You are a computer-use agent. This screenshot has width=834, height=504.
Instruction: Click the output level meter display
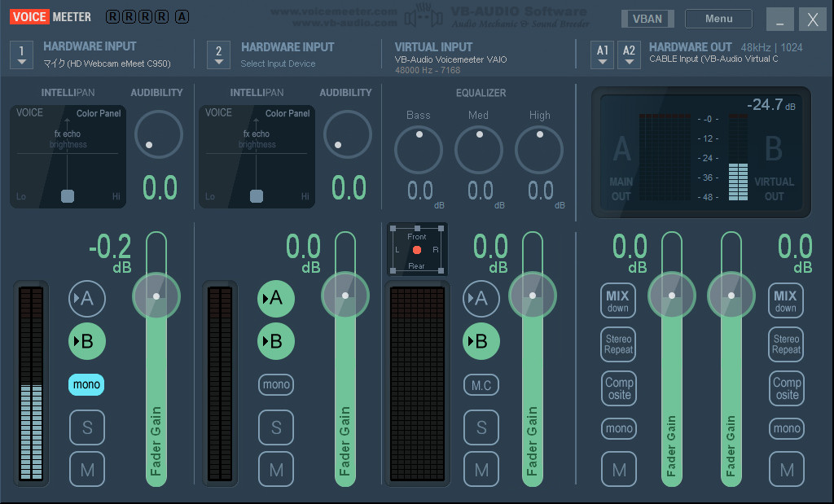(701, 152)
